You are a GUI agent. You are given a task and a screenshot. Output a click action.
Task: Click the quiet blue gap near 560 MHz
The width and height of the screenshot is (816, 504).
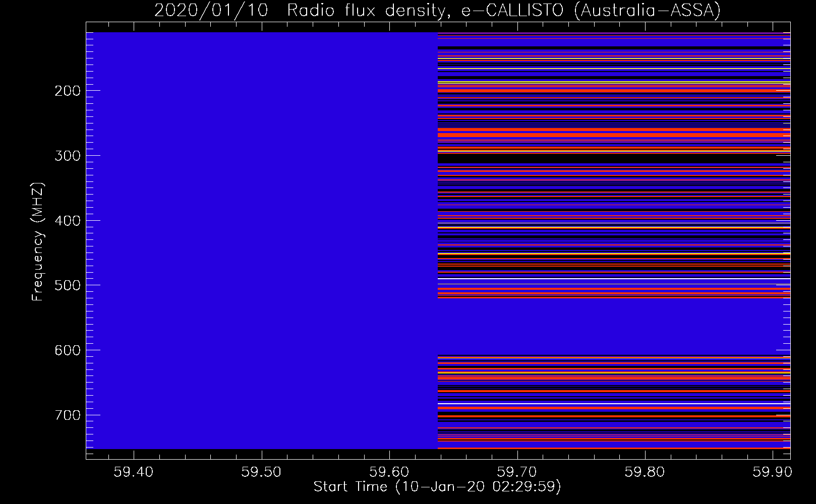click(x=614, y=328)
